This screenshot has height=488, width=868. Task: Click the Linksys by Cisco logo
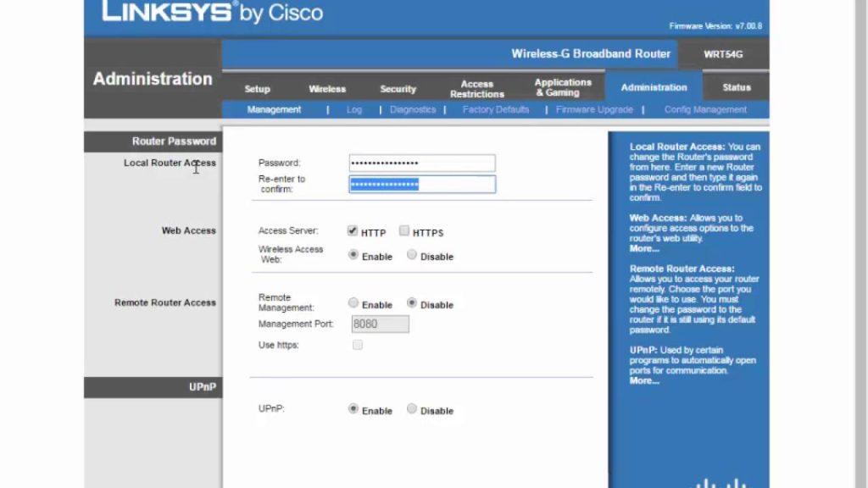tap(213, 12)
